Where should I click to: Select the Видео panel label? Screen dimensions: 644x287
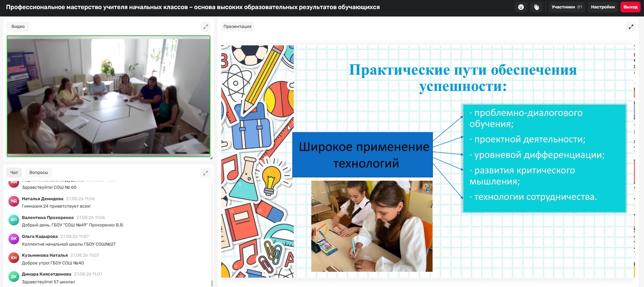pos(18,27)
